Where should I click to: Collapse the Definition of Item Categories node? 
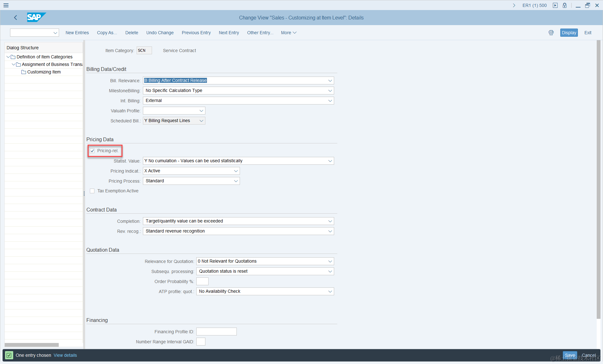tap(8, 57)
